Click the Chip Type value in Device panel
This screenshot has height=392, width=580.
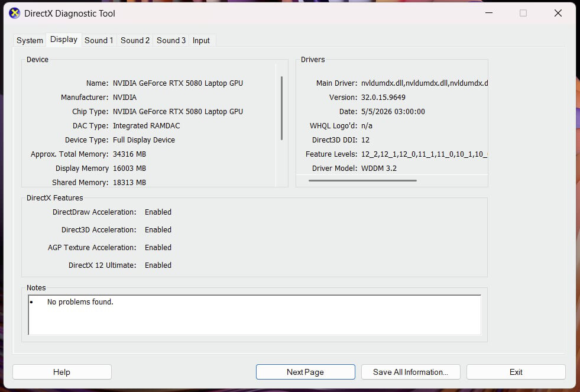[178, 111]
